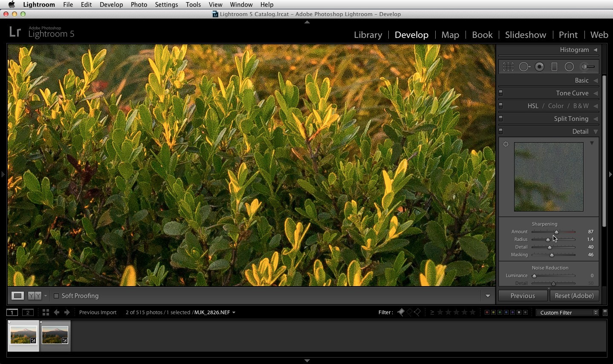613x364 pixels.
Task: Enable the Soft Proofing checkbox
Action: click(56, 296)
